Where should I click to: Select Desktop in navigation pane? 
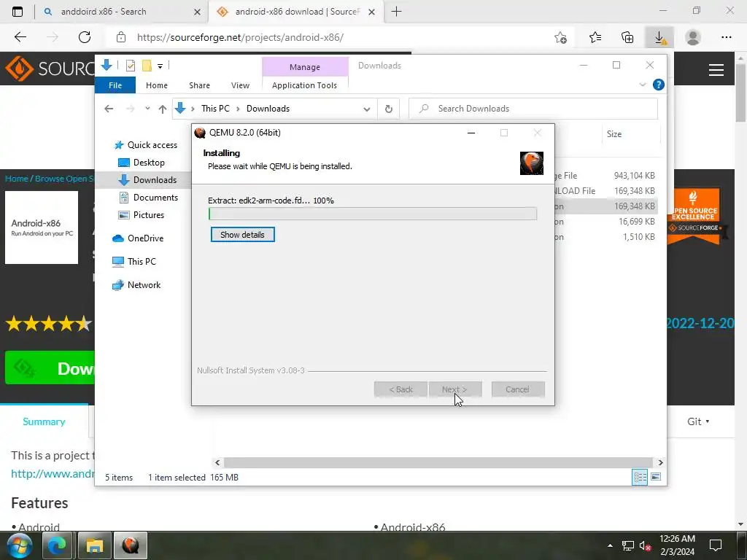[149, 163]
